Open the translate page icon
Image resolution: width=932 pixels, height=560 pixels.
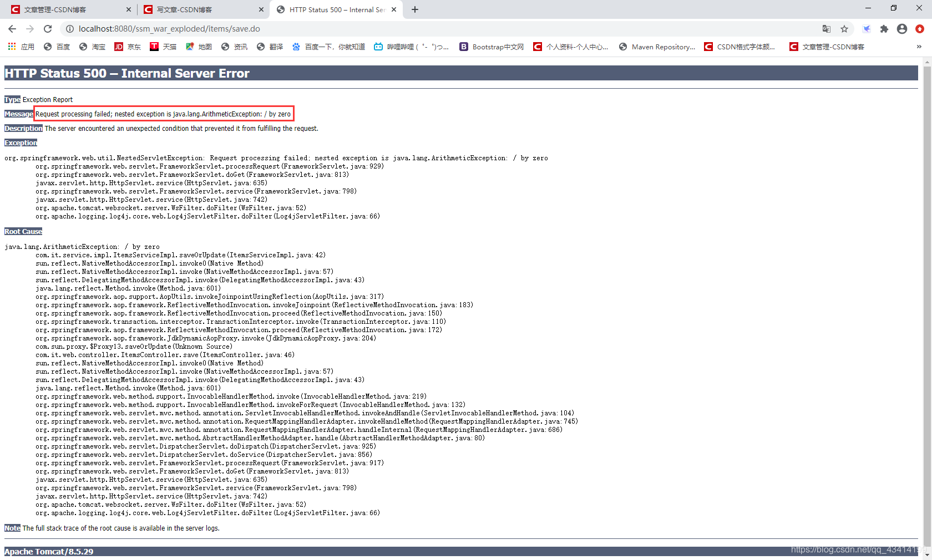click(827, 29)
